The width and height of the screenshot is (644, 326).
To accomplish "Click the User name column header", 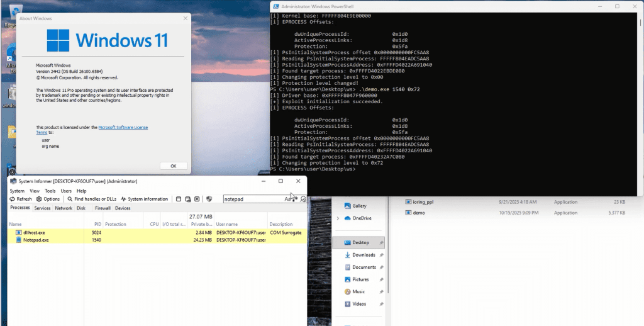I will tap(241, 224).
